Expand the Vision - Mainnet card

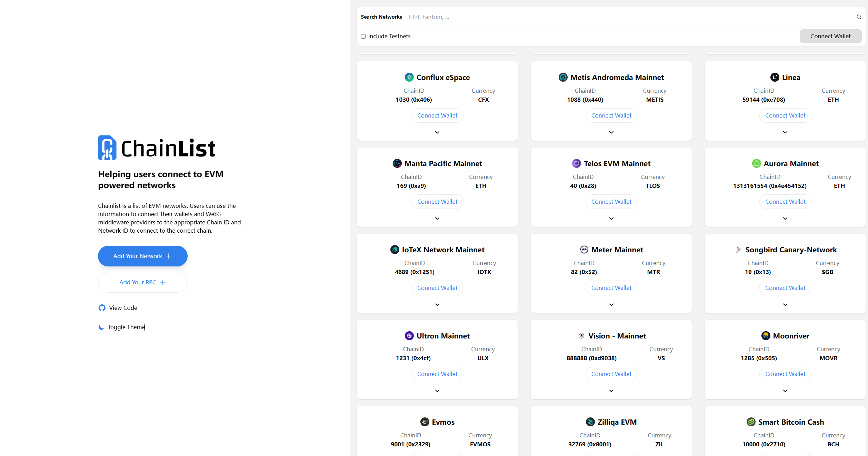pos(611,391)
